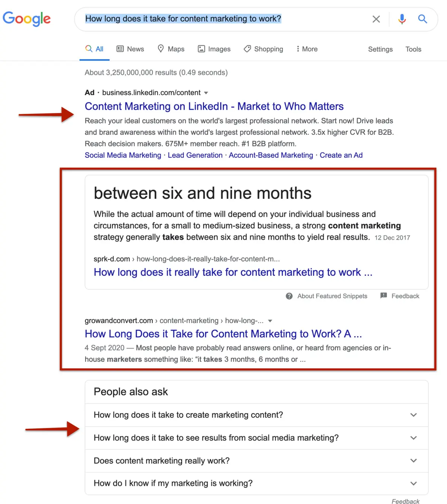Viewport: 447px width, 504px height.
Task: Run the search with the magnifier icon
Action: tap(422, 19)
